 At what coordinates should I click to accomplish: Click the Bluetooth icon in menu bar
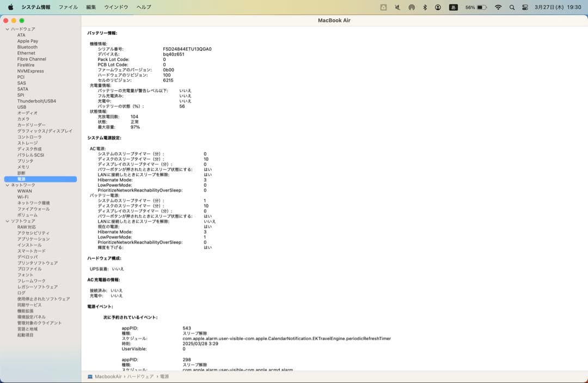425,7
